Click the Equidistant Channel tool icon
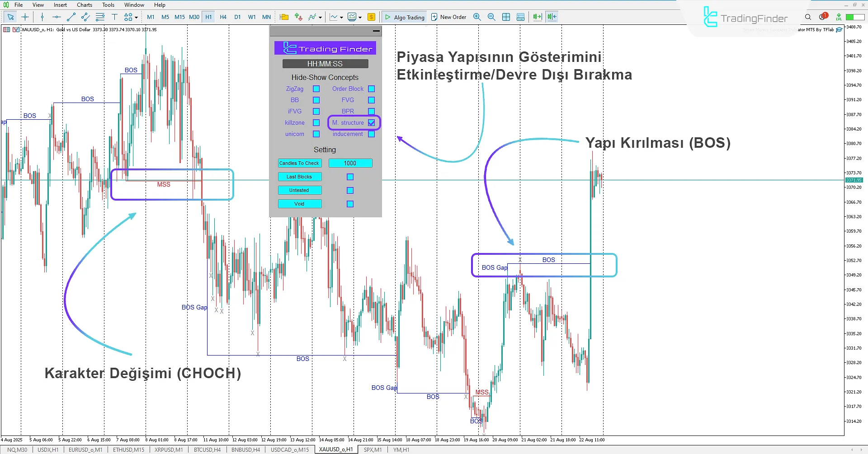This screenshot has width=868, height=454. tap(85, 17)
